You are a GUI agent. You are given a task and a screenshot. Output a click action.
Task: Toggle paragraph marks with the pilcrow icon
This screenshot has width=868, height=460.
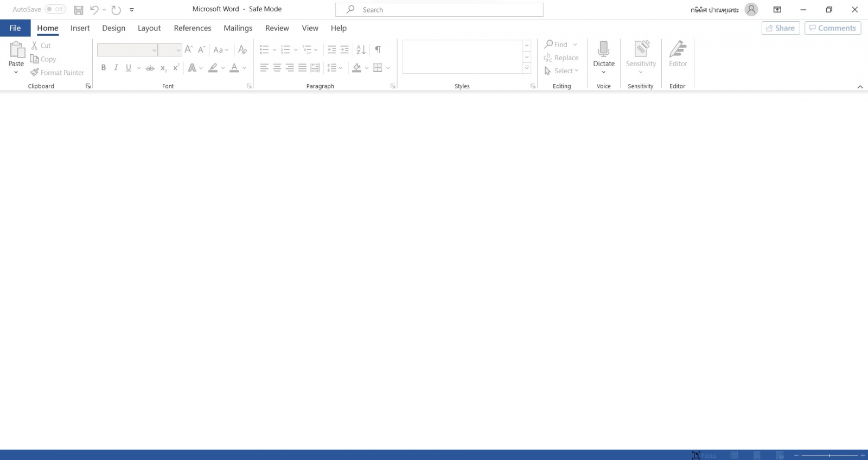pos(378,50)
